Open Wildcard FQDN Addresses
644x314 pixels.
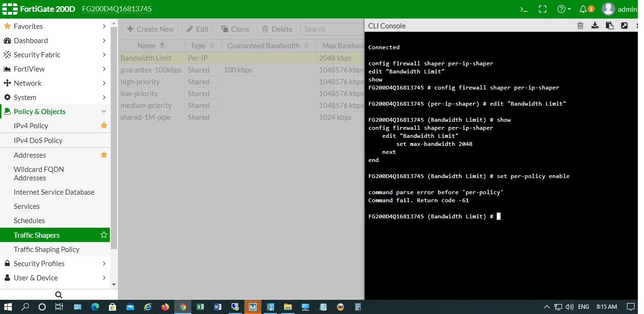coord(39,173)
